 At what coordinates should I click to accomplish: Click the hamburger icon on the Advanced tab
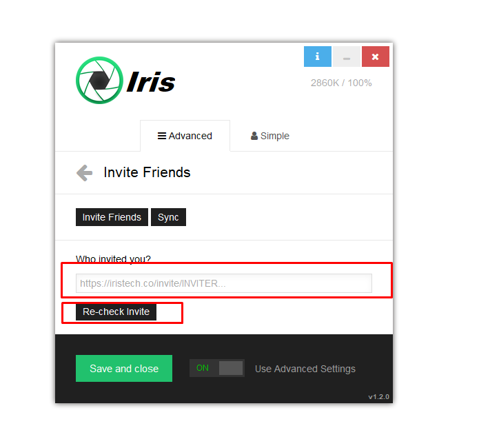coord(161,136)
